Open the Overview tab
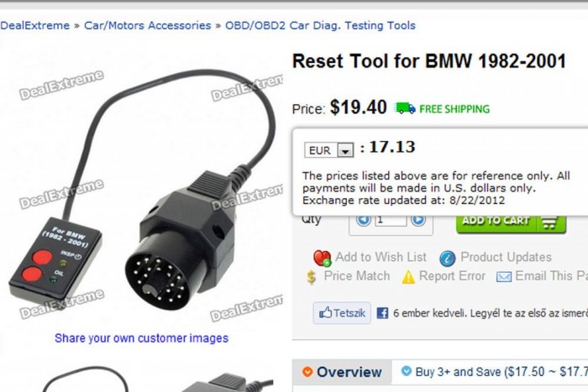 tap(342, 372)
